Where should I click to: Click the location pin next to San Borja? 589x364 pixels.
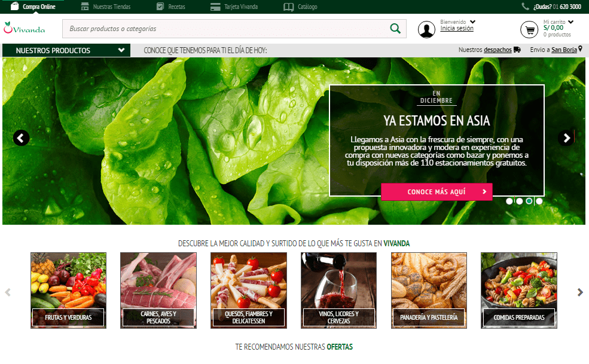click(580, 50)
